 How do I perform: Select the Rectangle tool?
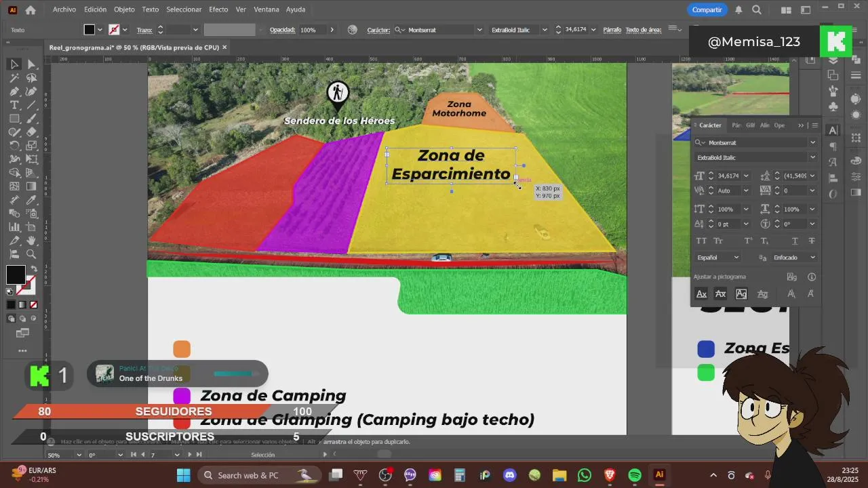pyautogui.click(x=14, y=119)
